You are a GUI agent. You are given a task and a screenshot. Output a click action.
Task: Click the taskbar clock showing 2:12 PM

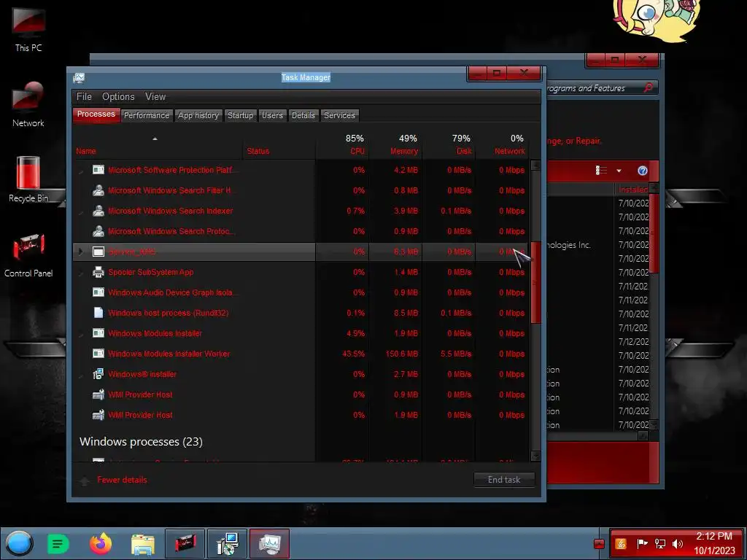tap(713, 543)
